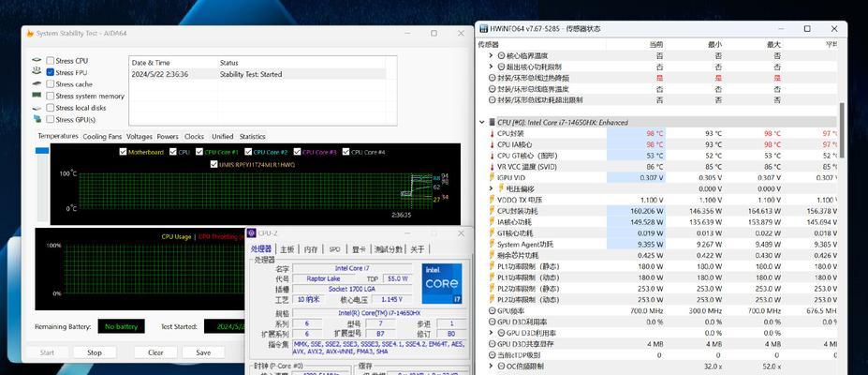The height and width of the screenshot is (375, 868).
Task: Expand the 电压偏移 row
Action: pyautogui.click(x=491, y=188)
